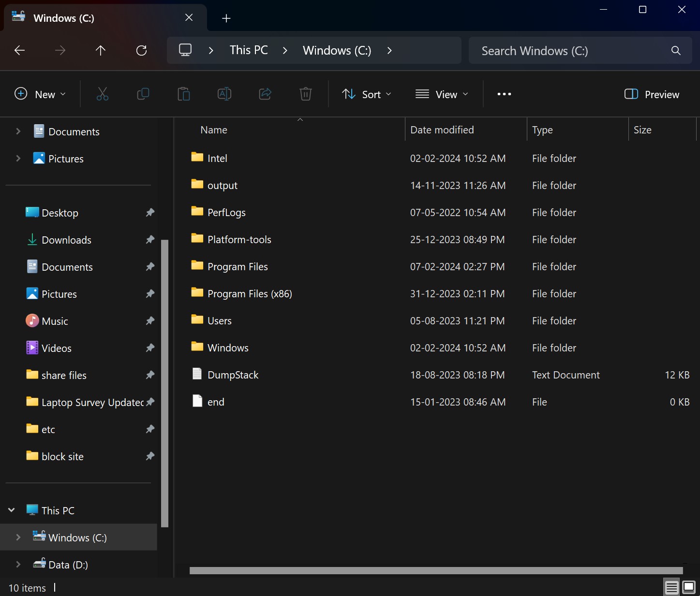Sort by the Size column header

pos(662,130)
